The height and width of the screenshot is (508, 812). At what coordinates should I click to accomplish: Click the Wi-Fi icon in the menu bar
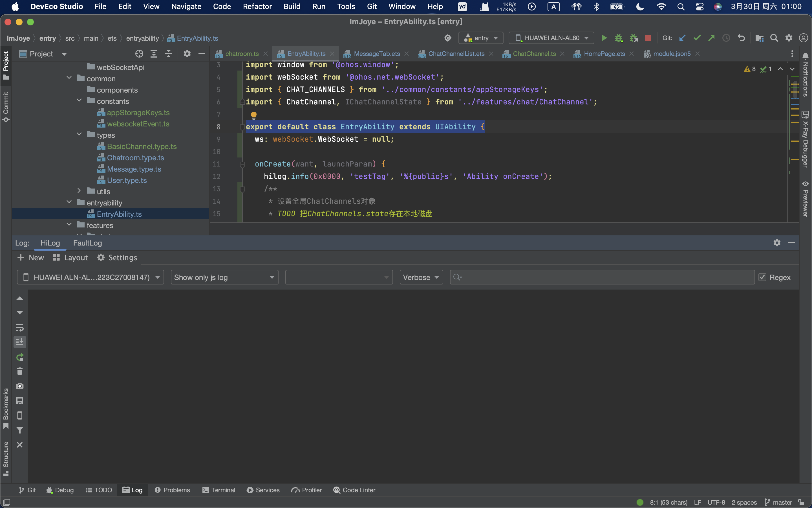661,6
